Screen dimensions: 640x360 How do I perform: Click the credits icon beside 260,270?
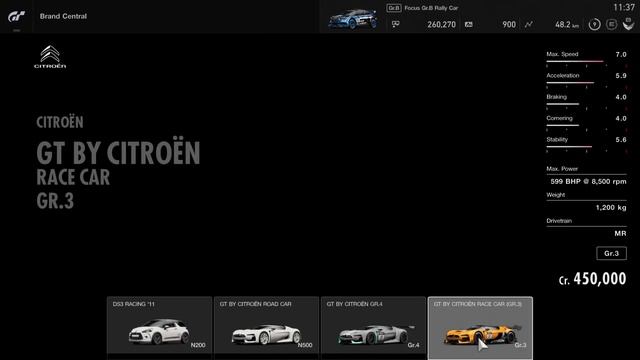pos(396,24)
